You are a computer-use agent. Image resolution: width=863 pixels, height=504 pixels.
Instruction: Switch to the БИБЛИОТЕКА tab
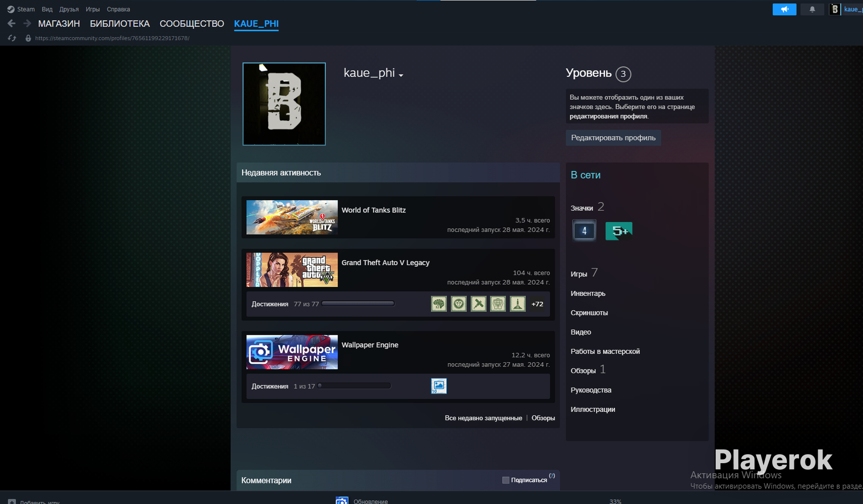click(120, 24)
